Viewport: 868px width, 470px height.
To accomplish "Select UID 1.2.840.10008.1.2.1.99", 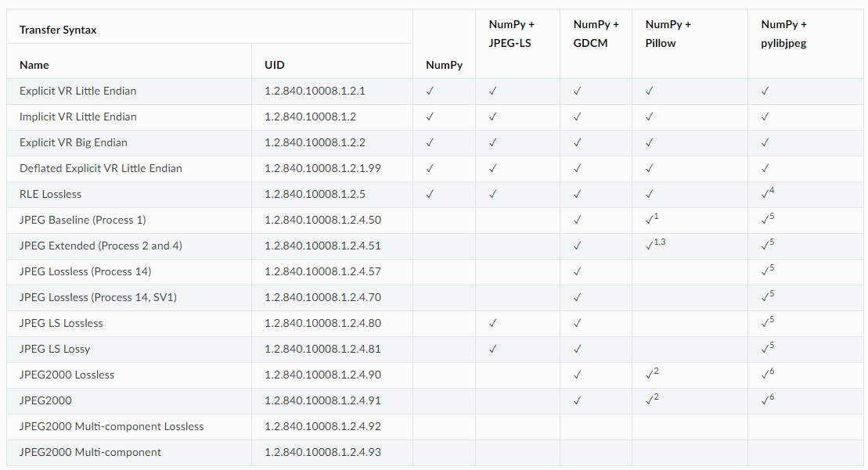I will click(x=322, y=168).
